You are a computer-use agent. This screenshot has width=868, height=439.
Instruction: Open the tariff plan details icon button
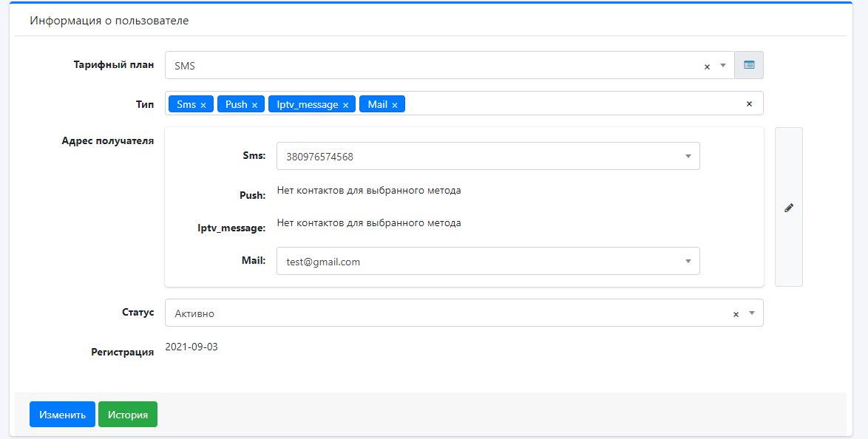(749, 65)
